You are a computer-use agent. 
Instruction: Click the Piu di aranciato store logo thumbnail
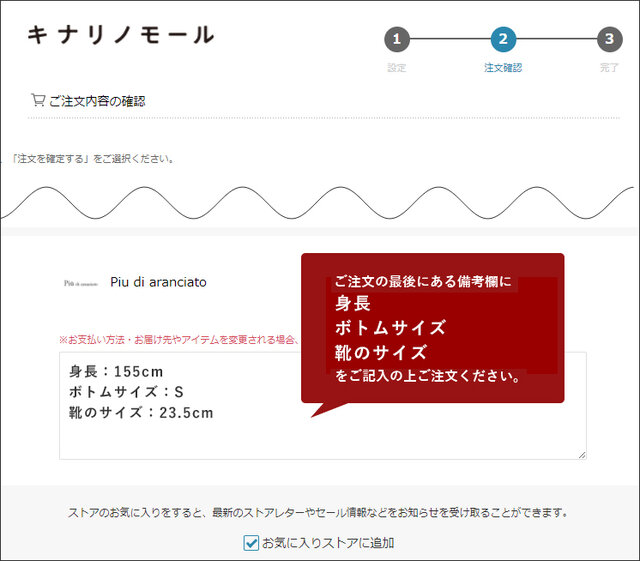coord(81,283)
